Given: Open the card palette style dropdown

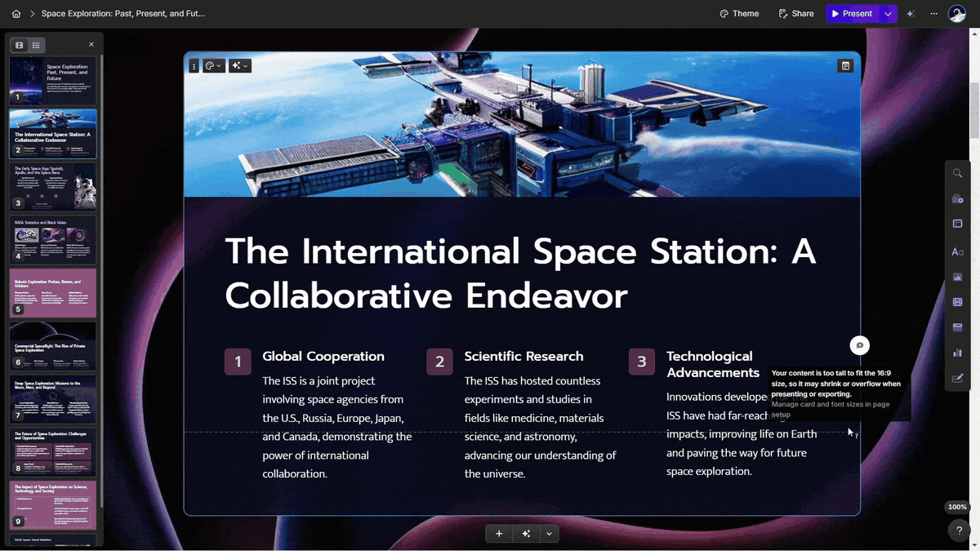Looking at the screenshot, I should (x=213, y=66).
